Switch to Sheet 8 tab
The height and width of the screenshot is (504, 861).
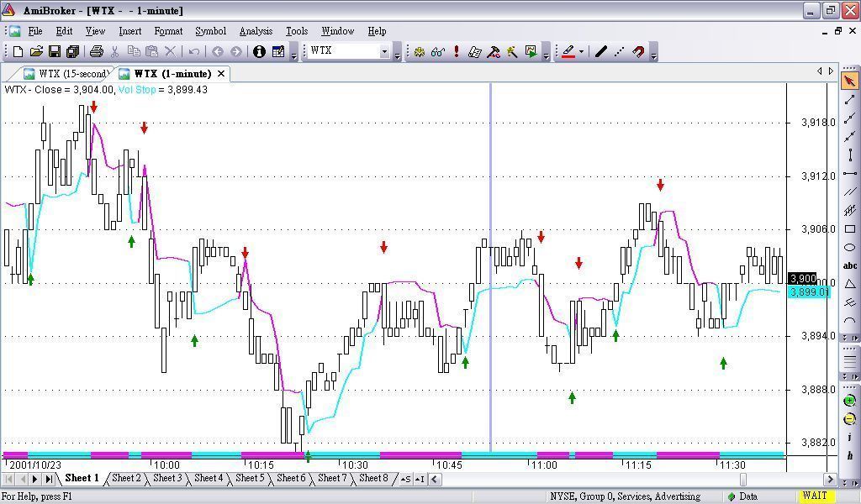[373, 478]
